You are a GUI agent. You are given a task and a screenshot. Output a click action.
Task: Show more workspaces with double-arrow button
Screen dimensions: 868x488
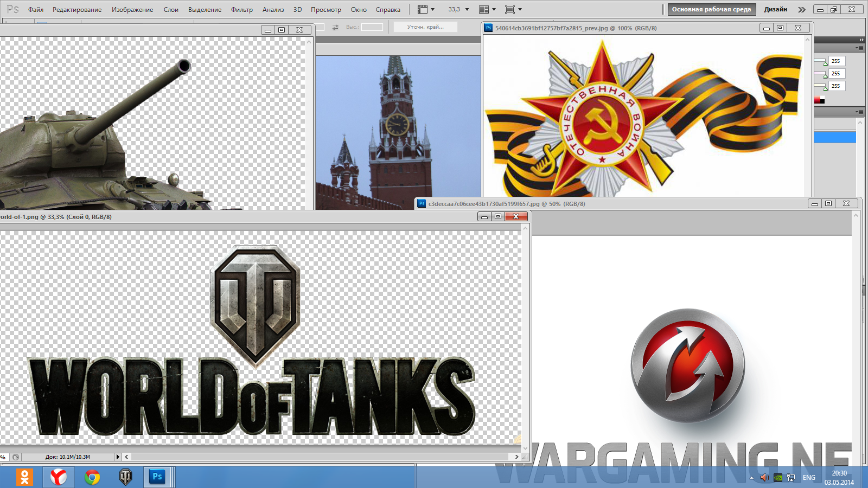click(x=802, y=9)
